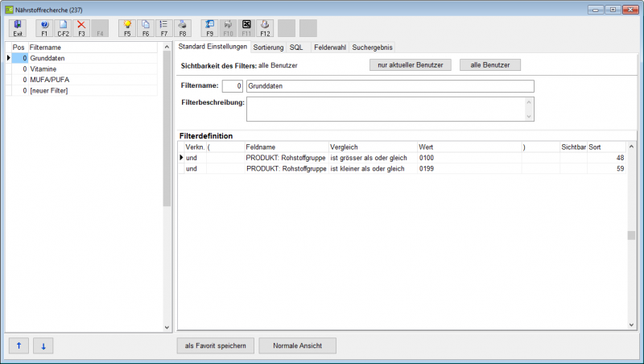Screen dimensions: 644x364
Task: Move filter down with blue arrow
Action: click(x=43, y=345)
